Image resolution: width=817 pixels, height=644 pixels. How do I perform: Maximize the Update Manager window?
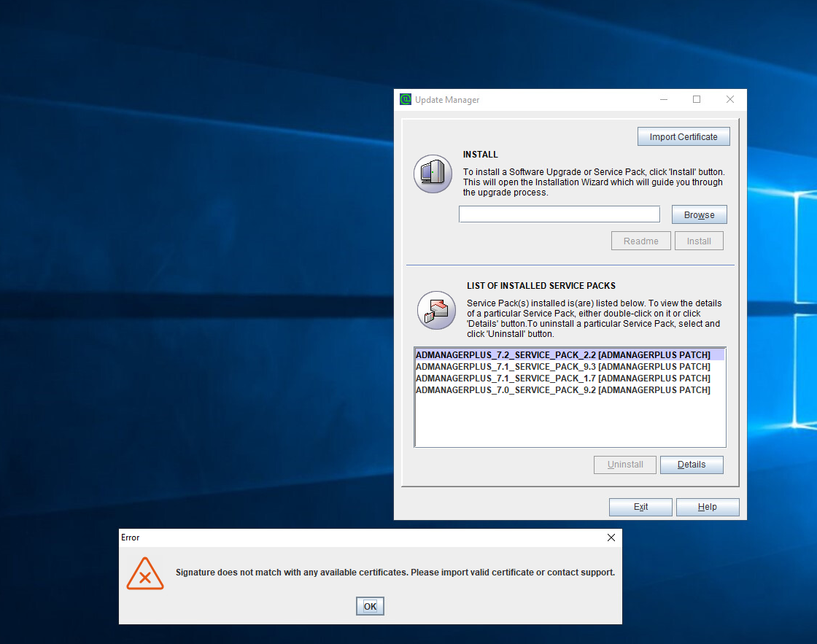697,99
